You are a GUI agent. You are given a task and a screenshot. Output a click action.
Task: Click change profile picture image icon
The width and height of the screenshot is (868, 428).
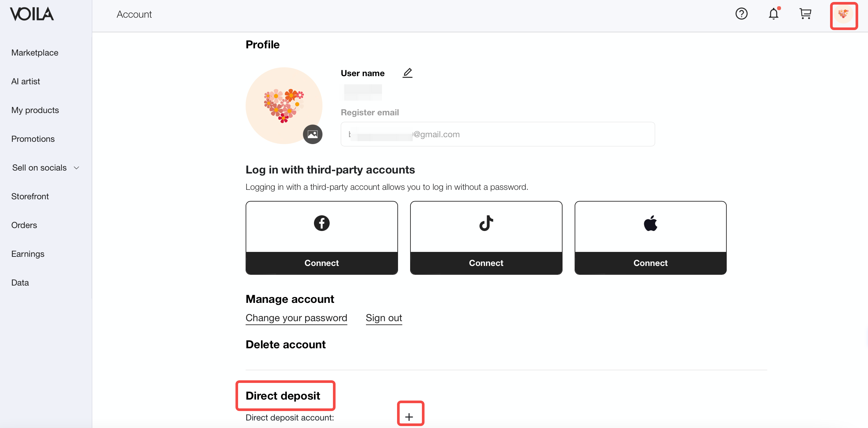(x=312, y=134)
